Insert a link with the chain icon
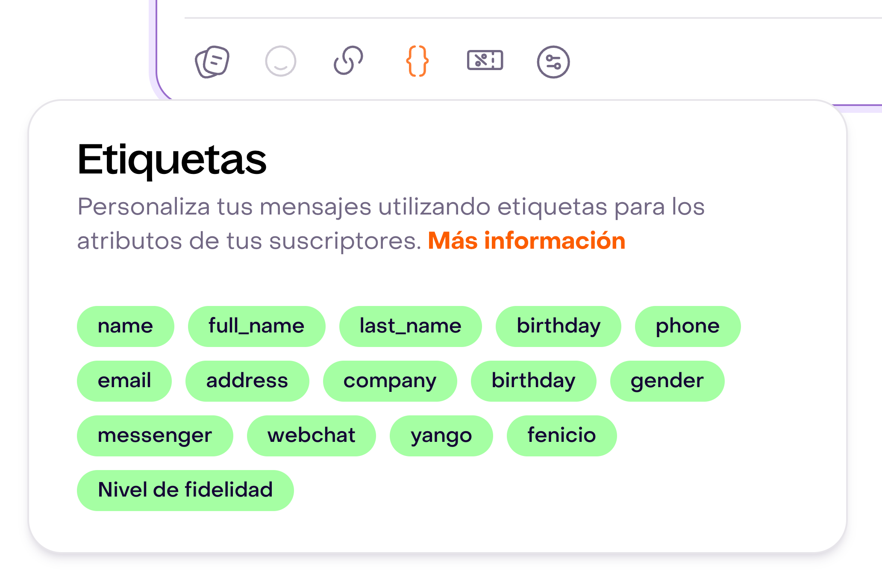This screenshot has height=588, width=882. coord(348,61)
